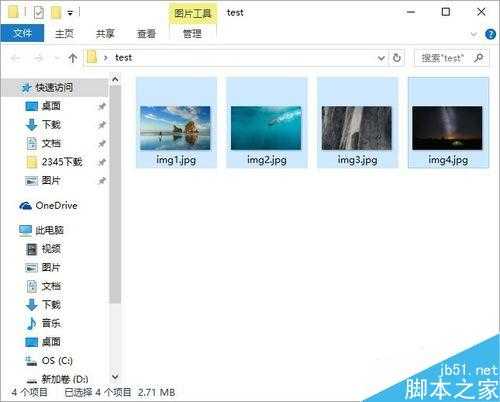The image size is (500, 402).
Task: Expand the address bar breadcrumb chevron
Action: pos(106,58)
